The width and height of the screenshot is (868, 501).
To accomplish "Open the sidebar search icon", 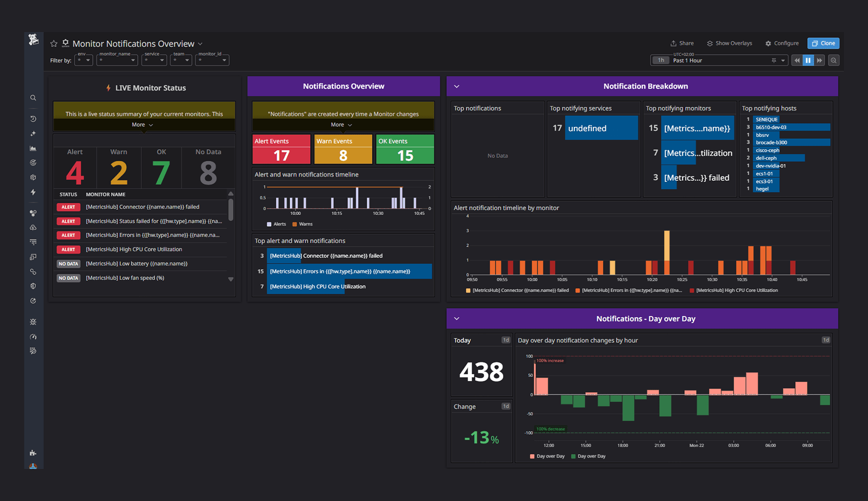I will tap(33, 98).
